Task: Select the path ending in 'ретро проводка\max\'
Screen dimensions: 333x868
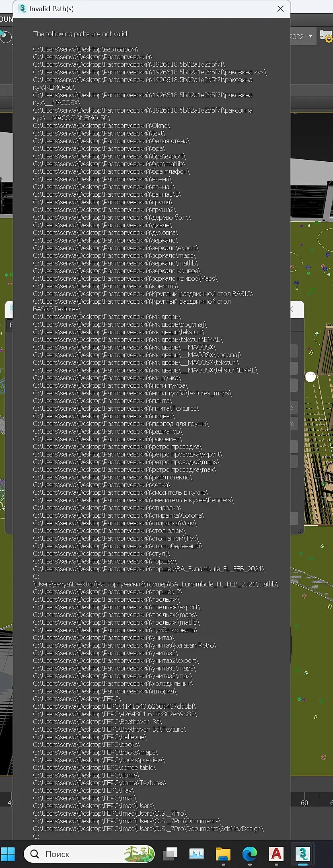Action: tap(125, 469)
